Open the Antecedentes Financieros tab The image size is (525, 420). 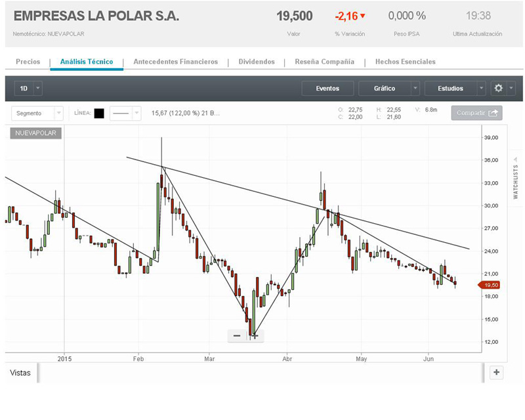[176, 62]
